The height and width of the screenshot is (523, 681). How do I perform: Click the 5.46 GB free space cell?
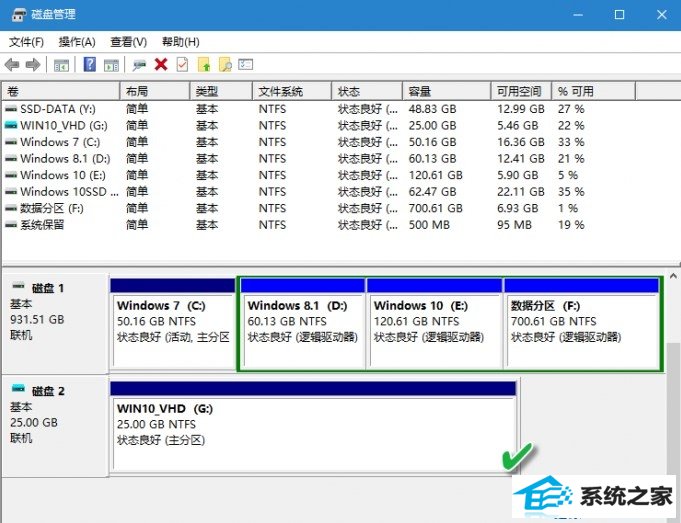pyautogui.click(x=518, y=126)
